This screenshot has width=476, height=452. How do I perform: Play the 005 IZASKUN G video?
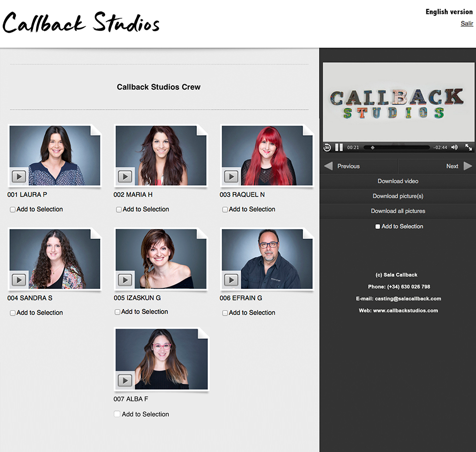[125, 280]
